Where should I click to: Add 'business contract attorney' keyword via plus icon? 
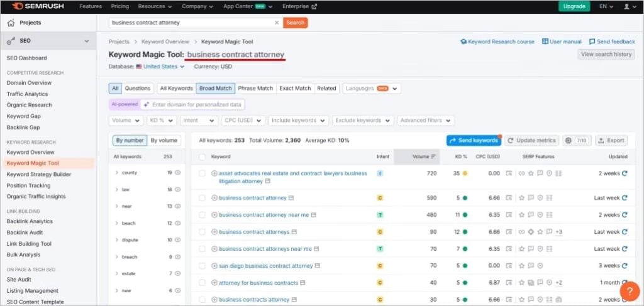pyautogui.click(x=214, y=198)
